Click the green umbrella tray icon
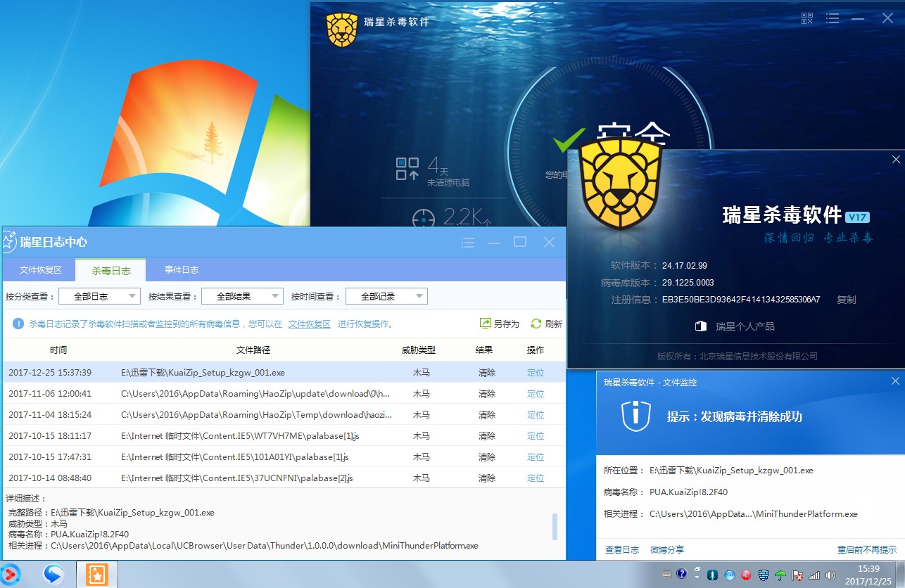The image size is (905, 588). (x=780, y=575)
